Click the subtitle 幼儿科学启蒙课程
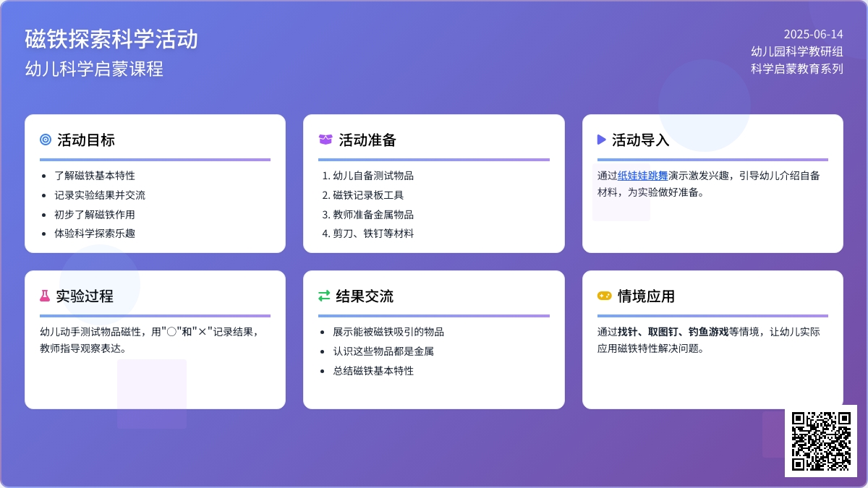This screenshot has width=868, height=488. click(94, 69)
